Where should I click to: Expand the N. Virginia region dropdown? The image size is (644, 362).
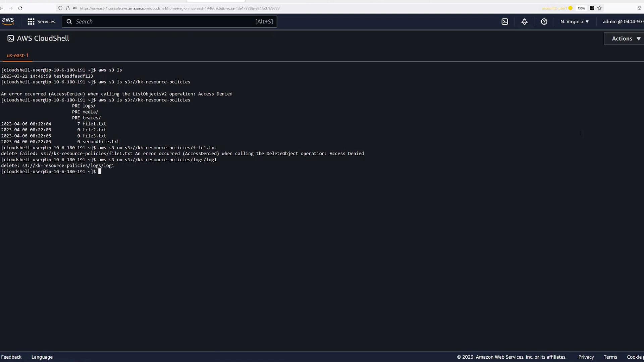pyautogui.click(x=574, y=21)
